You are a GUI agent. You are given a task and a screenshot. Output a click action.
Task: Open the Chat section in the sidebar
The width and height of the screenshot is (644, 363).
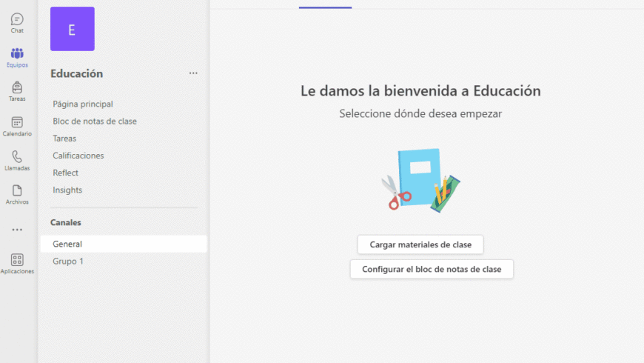click(x=17, y=23)
